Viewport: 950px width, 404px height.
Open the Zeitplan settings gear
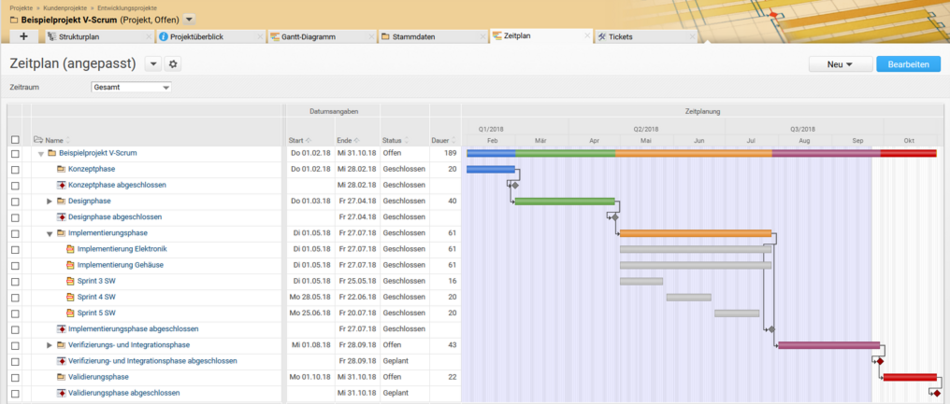point(173,64)
